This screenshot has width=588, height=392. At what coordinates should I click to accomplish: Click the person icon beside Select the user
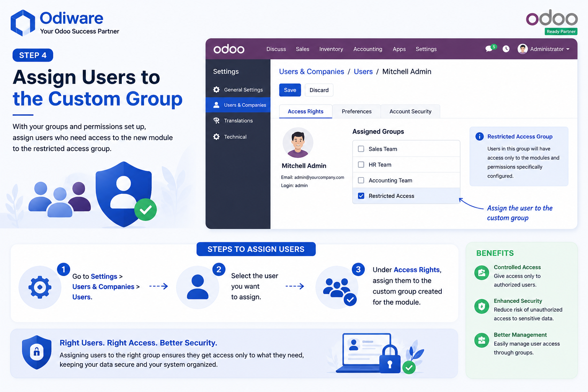pyautogui.click(x=198, y=287)
